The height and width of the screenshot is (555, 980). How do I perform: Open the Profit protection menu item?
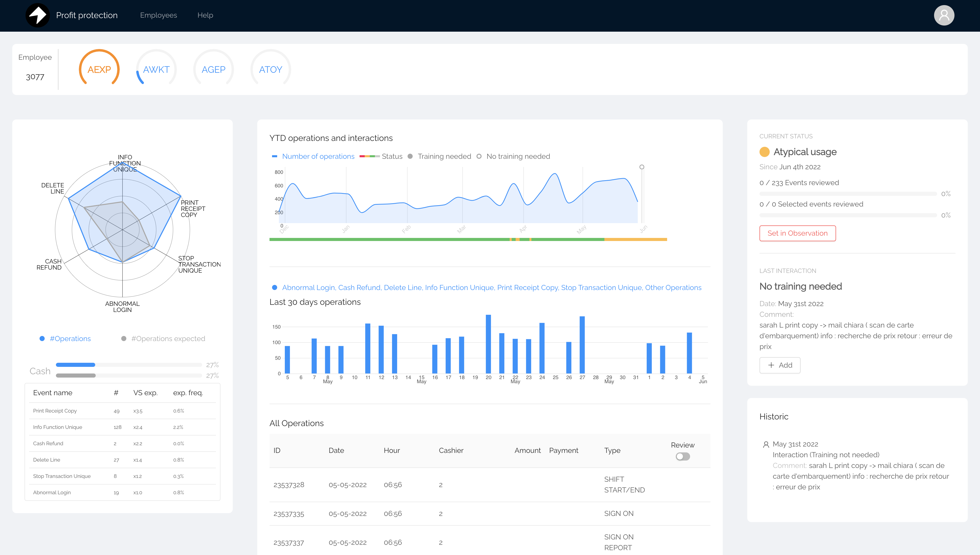[x=87, y=15]
